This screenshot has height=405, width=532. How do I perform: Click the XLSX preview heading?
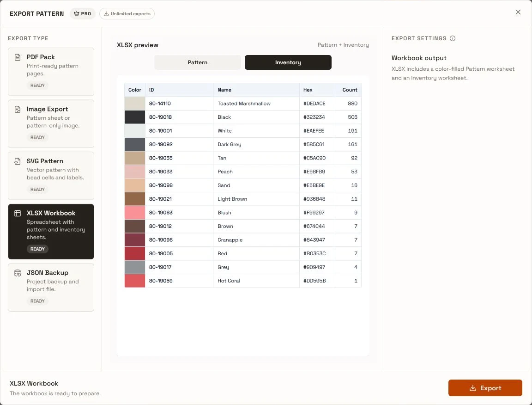138,45
